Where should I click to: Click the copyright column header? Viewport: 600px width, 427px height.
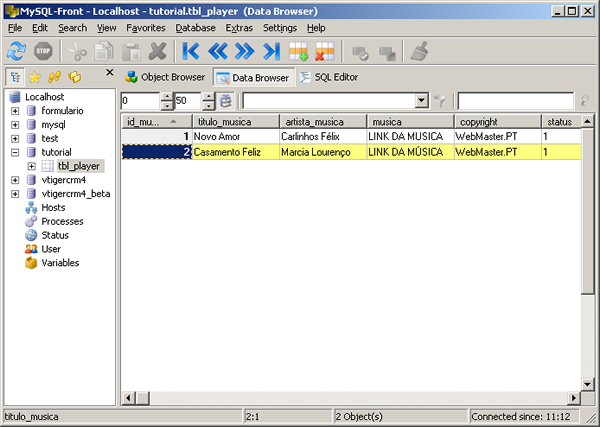[497, 122]
